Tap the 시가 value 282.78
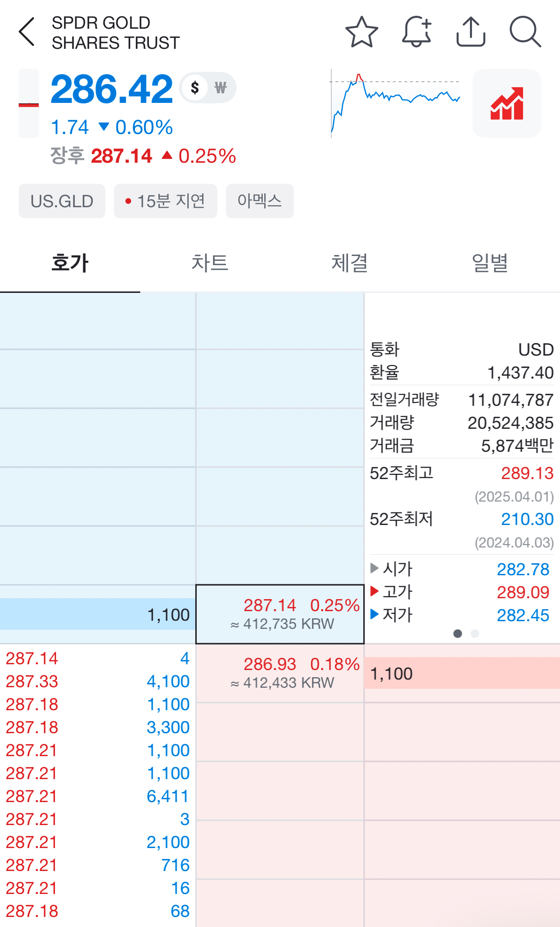Viewport: 560px width, 927px height. click(x=523, y=570)
